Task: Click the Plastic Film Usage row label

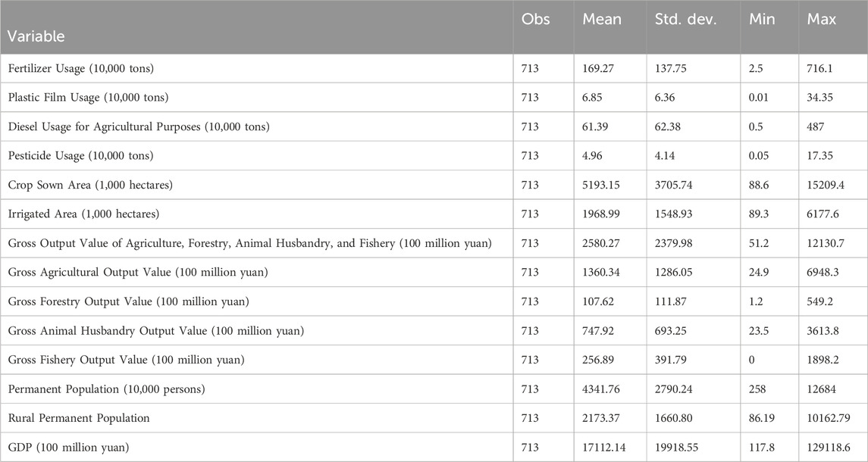Action: 88,98
